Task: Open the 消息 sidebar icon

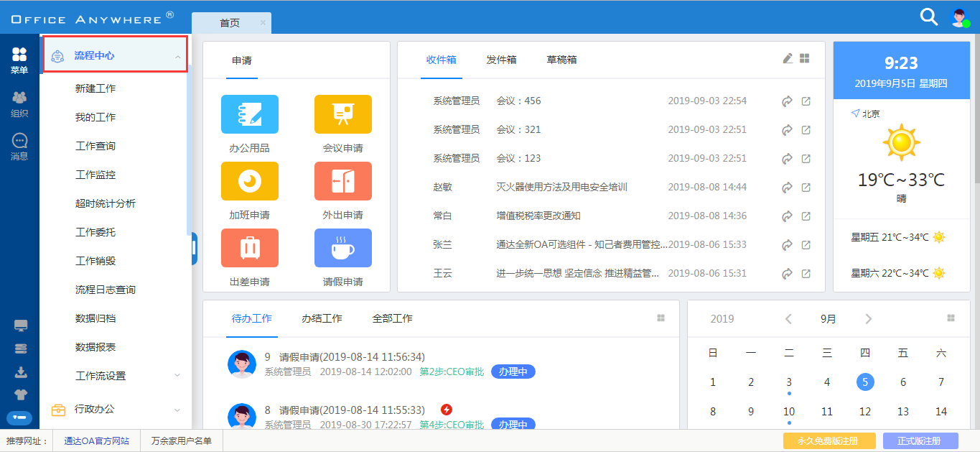Action: [19, 147]
